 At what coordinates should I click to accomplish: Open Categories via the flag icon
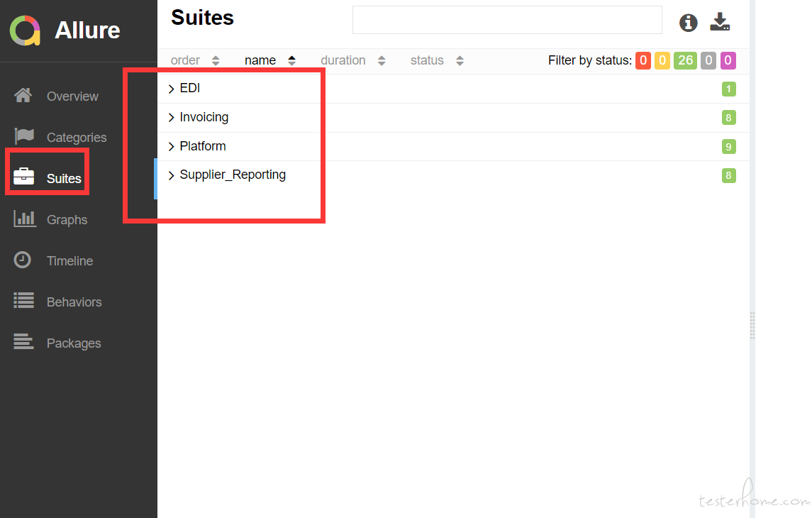click(24, 136)
